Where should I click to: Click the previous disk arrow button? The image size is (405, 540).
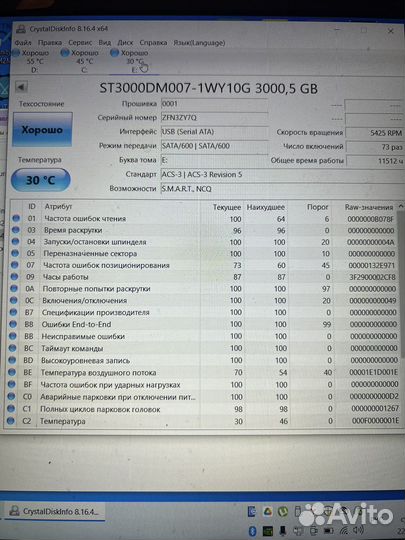coord(21,87)
